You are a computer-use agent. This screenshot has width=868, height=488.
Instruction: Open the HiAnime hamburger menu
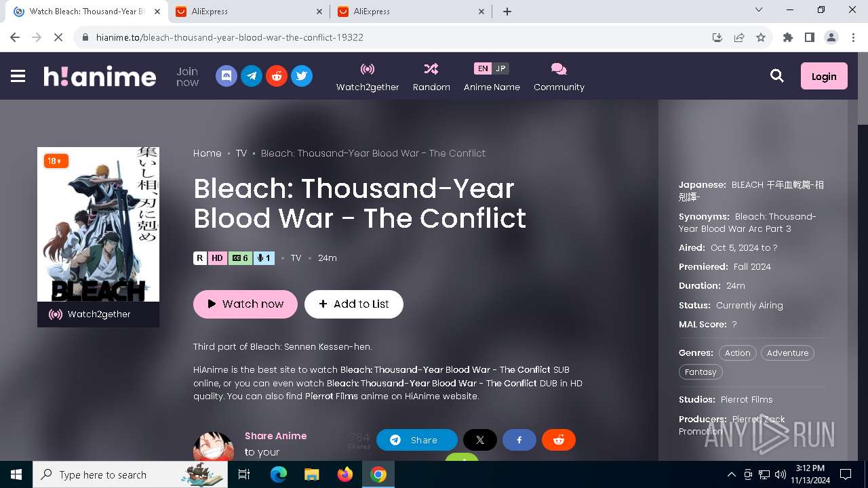[18, 76]
